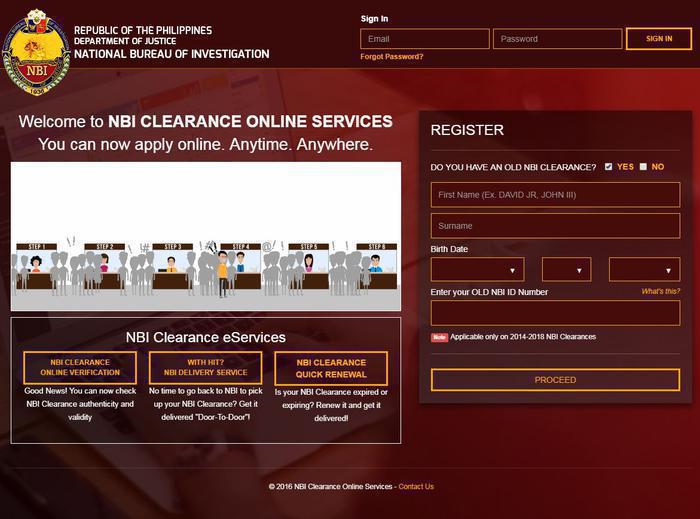
Task: Click the '© 2016 NBI Clearance Online Services' text
Action: coord(330,486)
